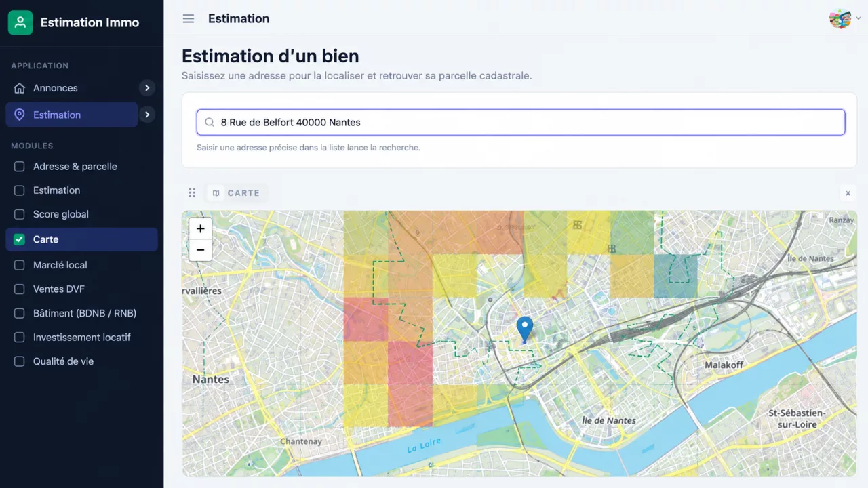
Task: Enable the Marché local module
Action: point(20,265)
